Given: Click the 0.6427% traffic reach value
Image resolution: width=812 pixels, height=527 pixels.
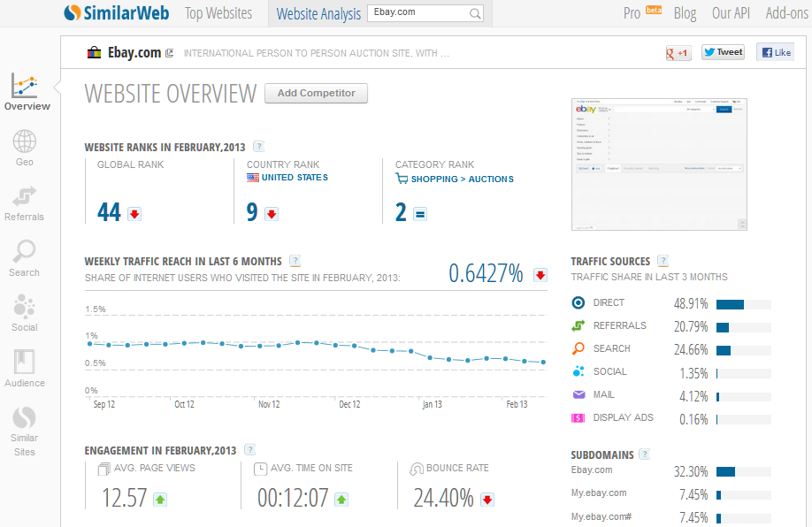Looking at the screenshot, I should (486, 273).
